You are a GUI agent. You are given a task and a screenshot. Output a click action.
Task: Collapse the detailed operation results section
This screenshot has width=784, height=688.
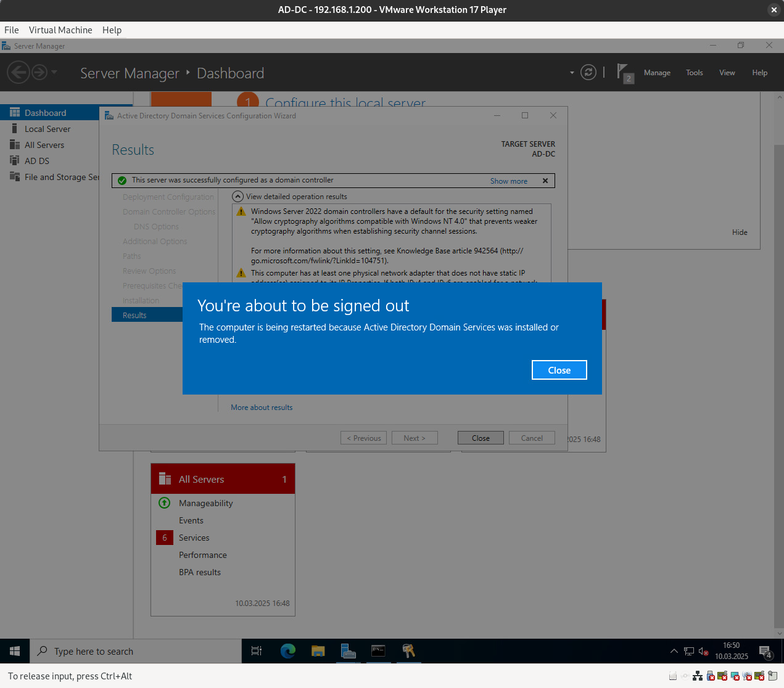pyautogui.click(x=237, y=197)
